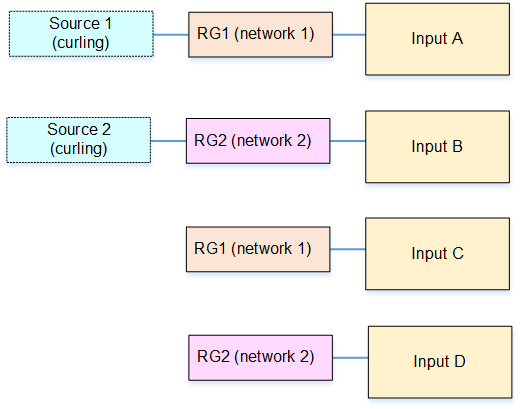Click the "Input A" text label
Screen dimensions: 520x409
437,38
